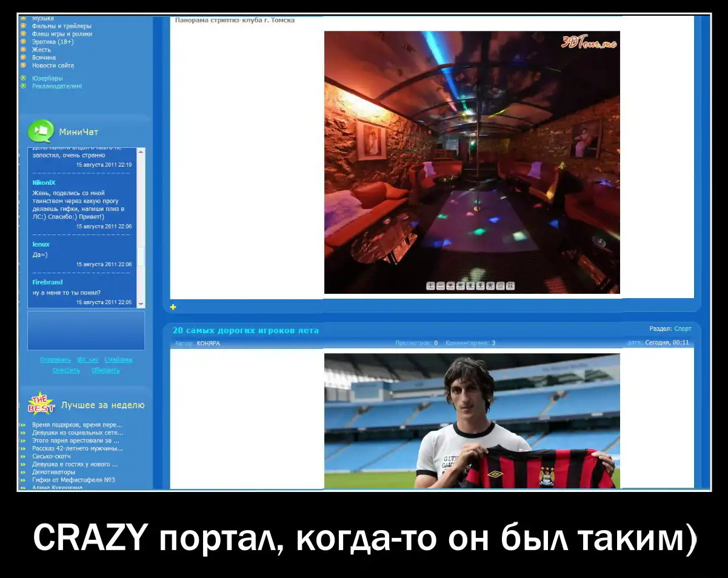Open Флеш игры и ролики category
The width and height of the screenshot is (728, 578).
click(62, 34)
